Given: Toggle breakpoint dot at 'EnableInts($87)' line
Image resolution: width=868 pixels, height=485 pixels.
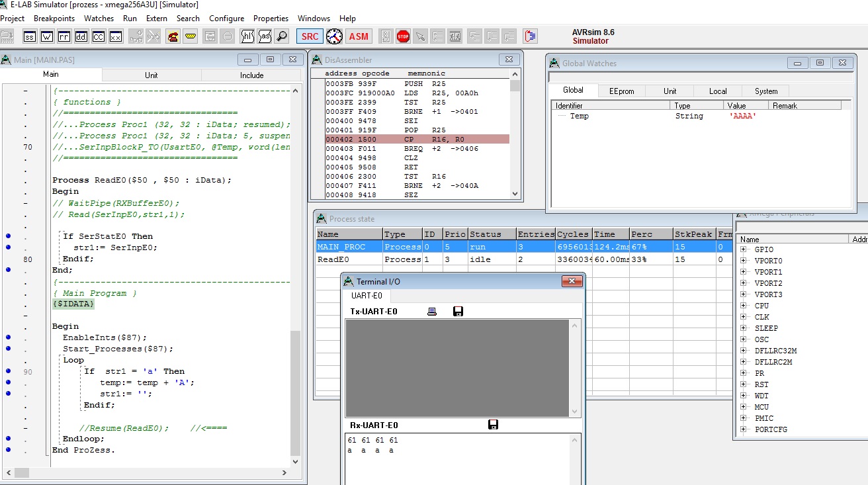Looking at the screenshot, I should pos(8,337).
